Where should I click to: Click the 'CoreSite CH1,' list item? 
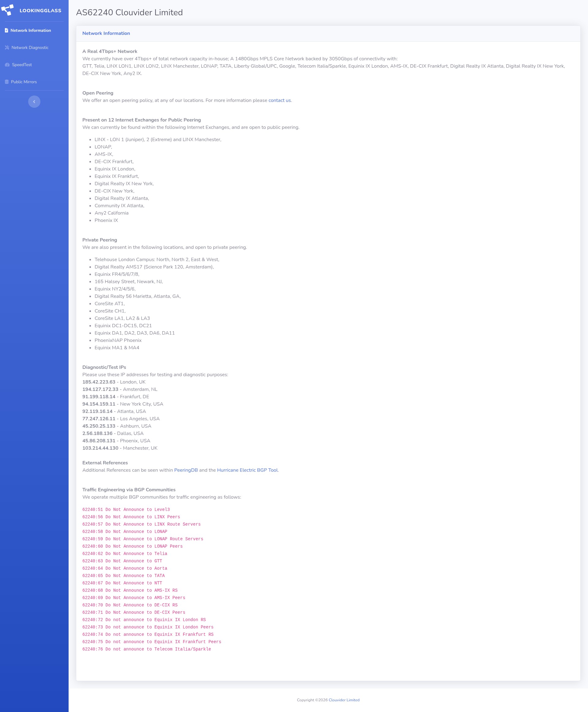pos(110,311)
